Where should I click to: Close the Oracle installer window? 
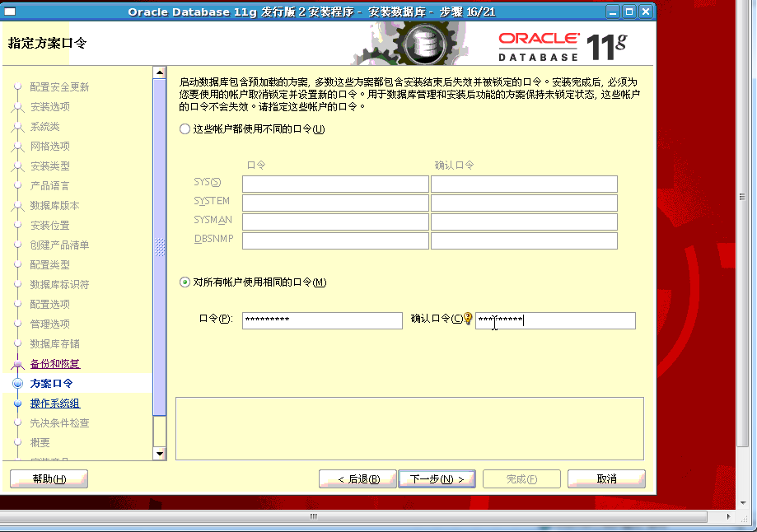646,12
